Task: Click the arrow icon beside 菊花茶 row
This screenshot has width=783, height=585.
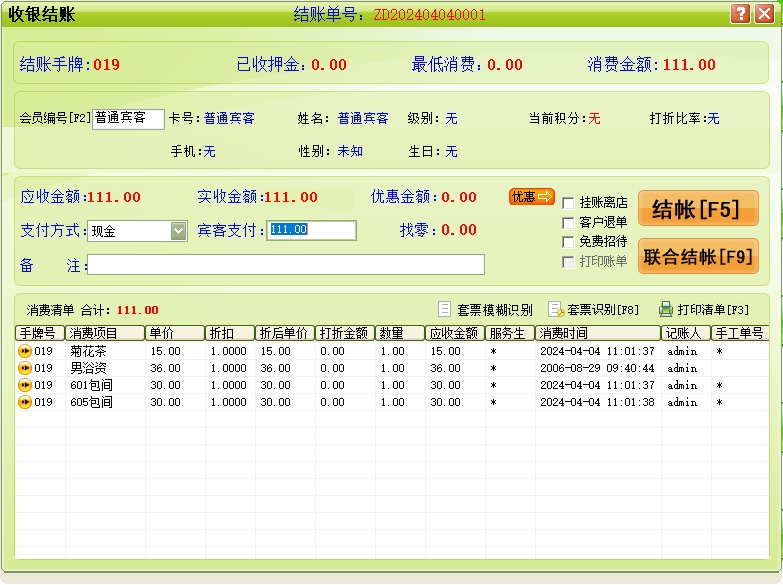Action: point(25,352)
